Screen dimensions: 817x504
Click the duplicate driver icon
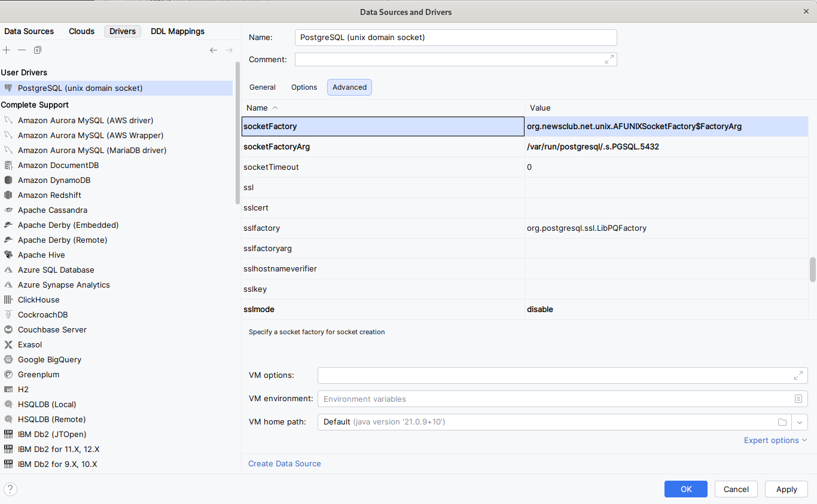pos(37,50)
